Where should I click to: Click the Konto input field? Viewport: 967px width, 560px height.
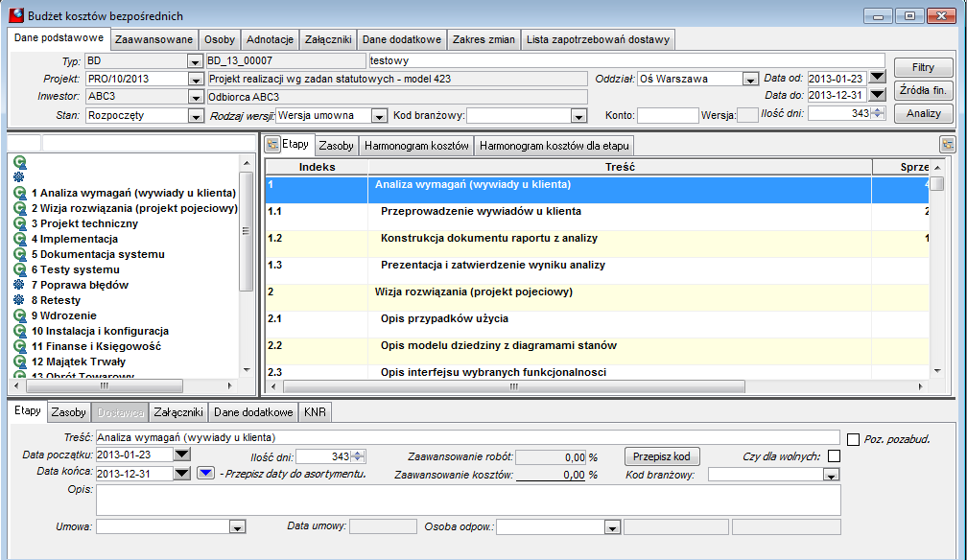[x=668, y=115]
